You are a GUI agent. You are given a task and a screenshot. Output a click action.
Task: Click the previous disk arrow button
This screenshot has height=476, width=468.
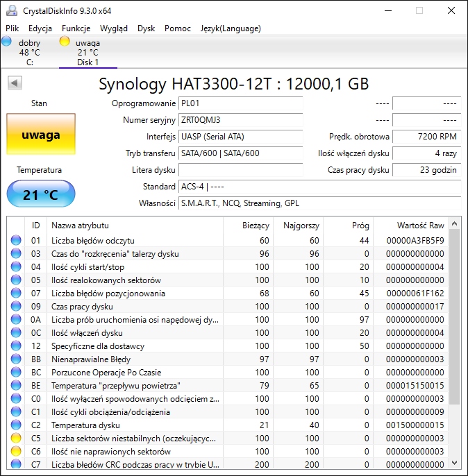click(15, 83)
